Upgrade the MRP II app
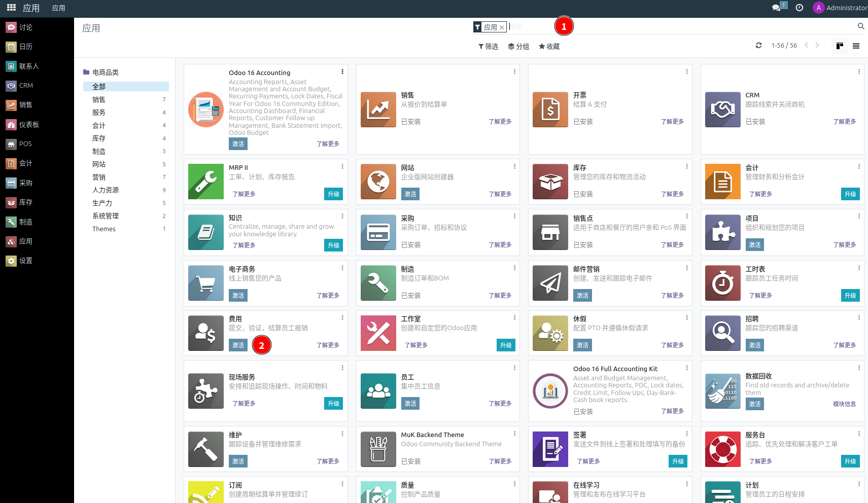Image resolution: width=868 pixels, height=503 pixels. tap(333, 194)
